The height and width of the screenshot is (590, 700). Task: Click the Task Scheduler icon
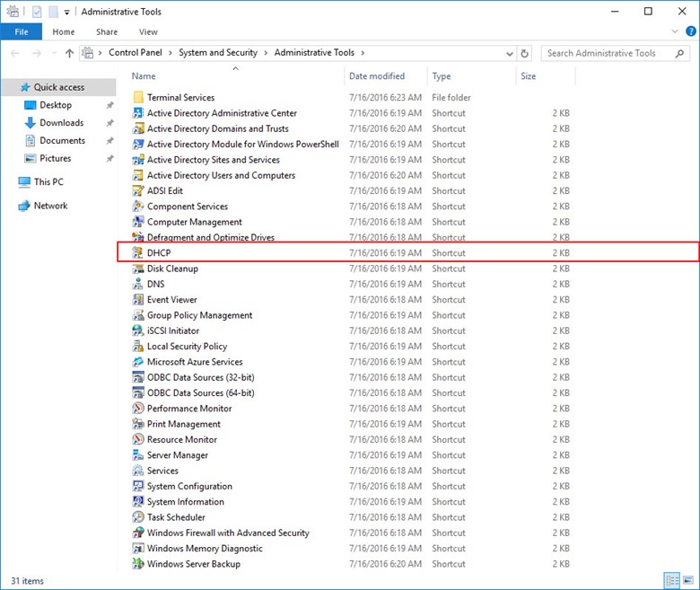pyautogui.click(x=138, y=517)
